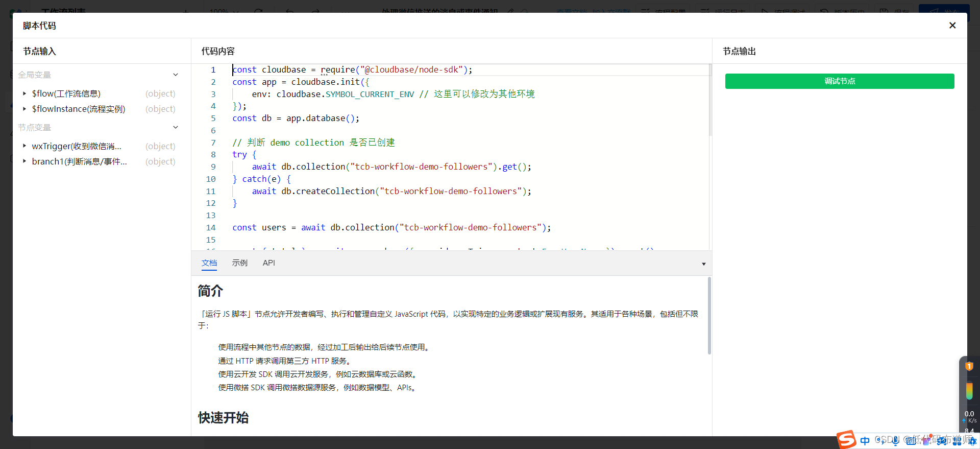
Task: Click the intro paragraph starting with「运行 JS 脚本」
Action: click(448, 320)
